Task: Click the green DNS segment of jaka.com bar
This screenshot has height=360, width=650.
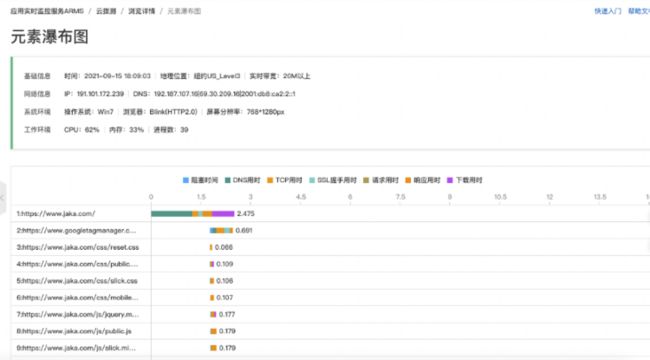Action: coord(172,214)
